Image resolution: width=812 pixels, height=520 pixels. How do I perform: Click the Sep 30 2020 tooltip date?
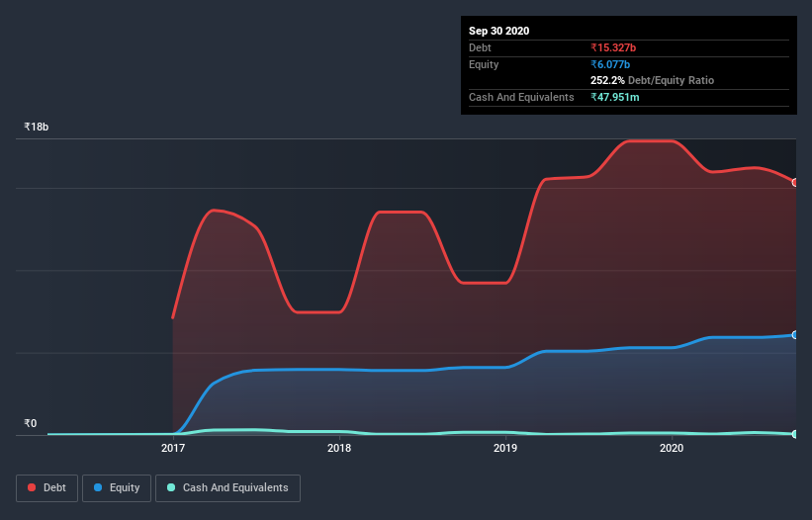498,31
